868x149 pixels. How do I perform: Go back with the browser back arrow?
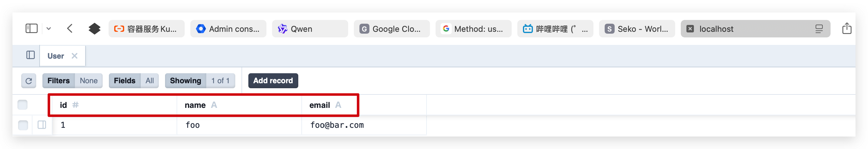point(70,29)
